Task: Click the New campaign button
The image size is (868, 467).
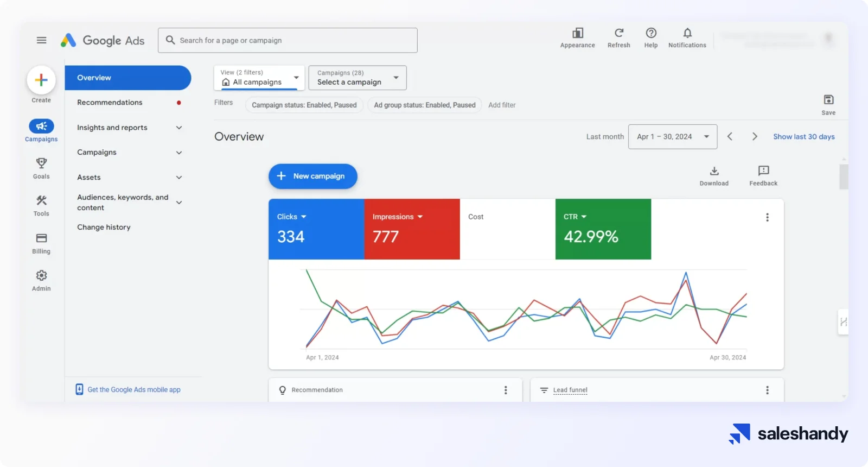Action: pyautogui.click(x=312, y=176)
